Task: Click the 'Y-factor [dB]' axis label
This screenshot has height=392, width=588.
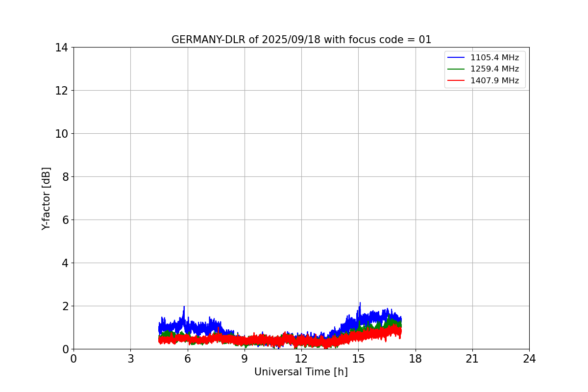Action: (x=46, y=198)
